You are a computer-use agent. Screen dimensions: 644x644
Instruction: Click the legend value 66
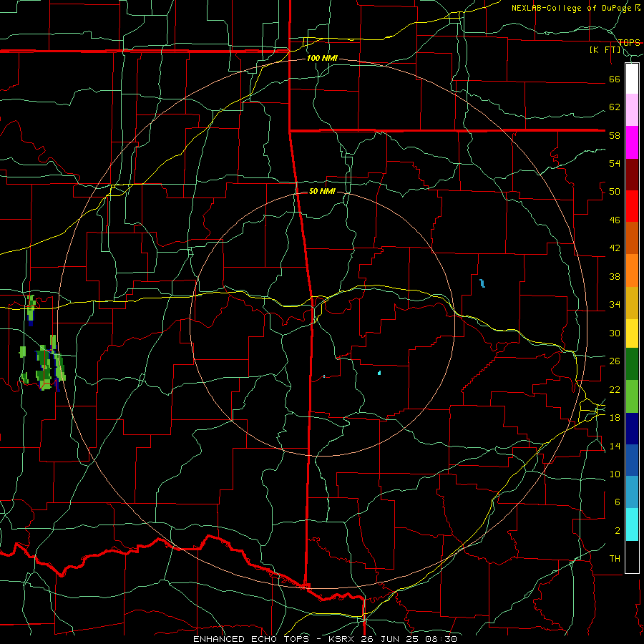click(615, 79)
